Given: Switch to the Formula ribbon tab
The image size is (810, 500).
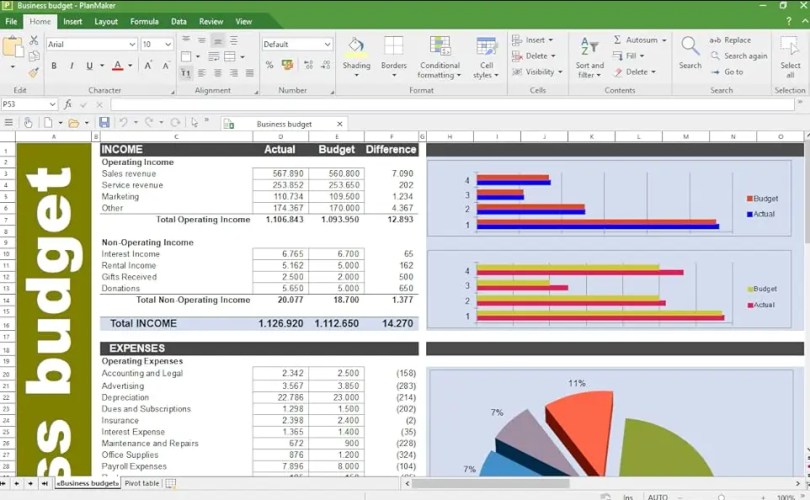Looking at the screenshot, I should tap(144, 22).
